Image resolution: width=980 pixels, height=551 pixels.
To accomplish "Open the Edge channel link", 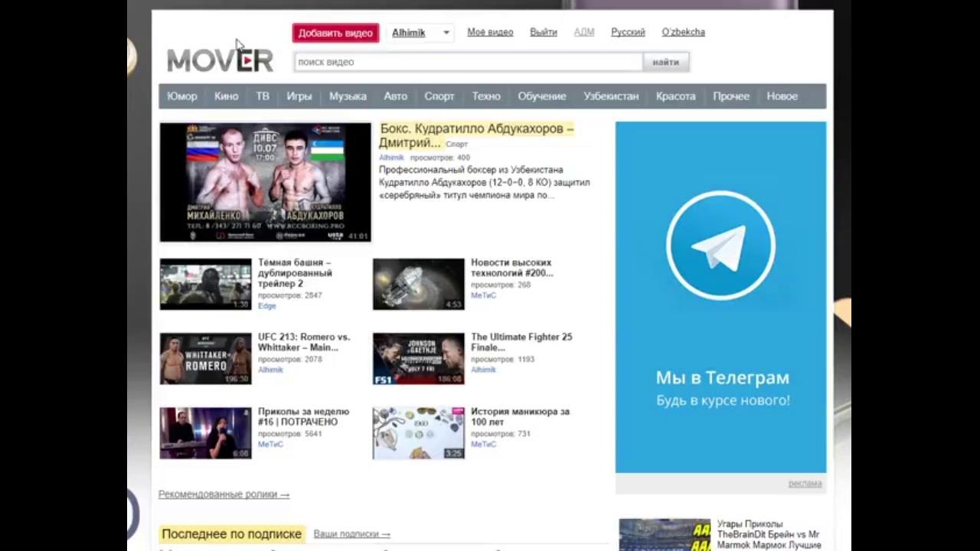I will click(x=266, y=306).
